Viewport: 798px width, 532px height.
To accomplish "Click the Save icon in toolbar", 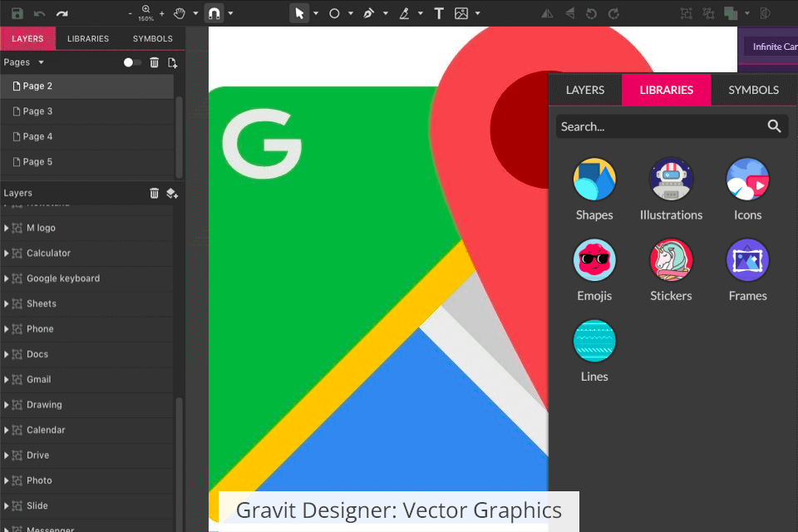I will (17, 13).
